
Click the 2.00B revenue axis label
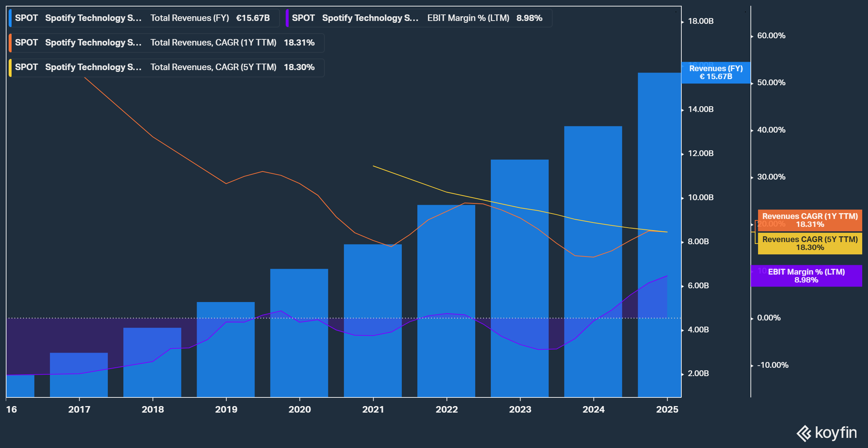(x=698, y=373)
